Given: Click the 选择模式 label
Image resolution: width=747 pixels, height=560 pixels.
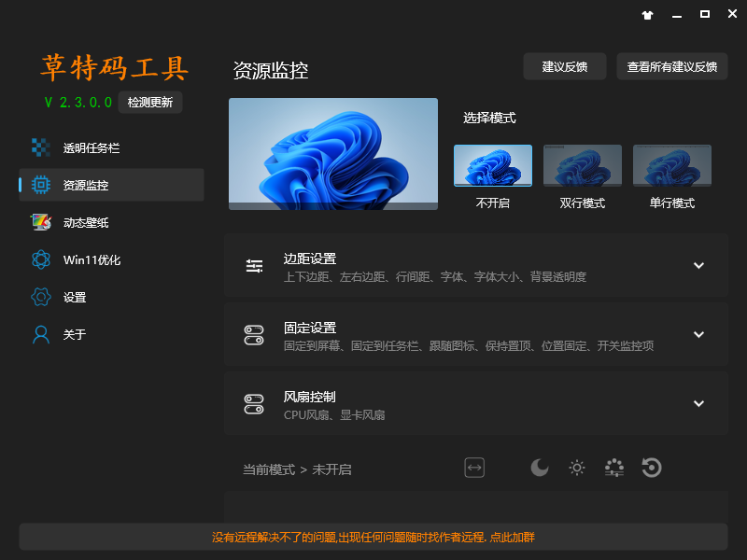Looking at the screenshot, I should tap(489, 118).
